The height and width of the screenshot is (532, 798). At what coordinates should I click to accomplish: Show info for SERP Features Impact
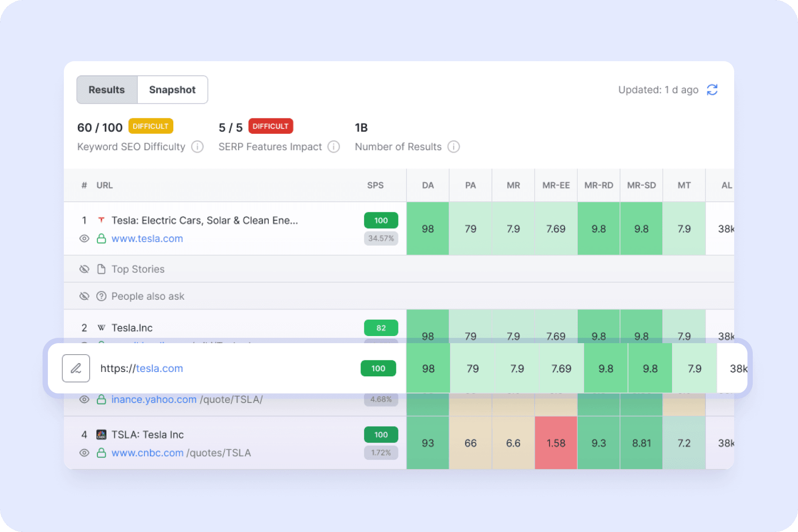(334, 147)
